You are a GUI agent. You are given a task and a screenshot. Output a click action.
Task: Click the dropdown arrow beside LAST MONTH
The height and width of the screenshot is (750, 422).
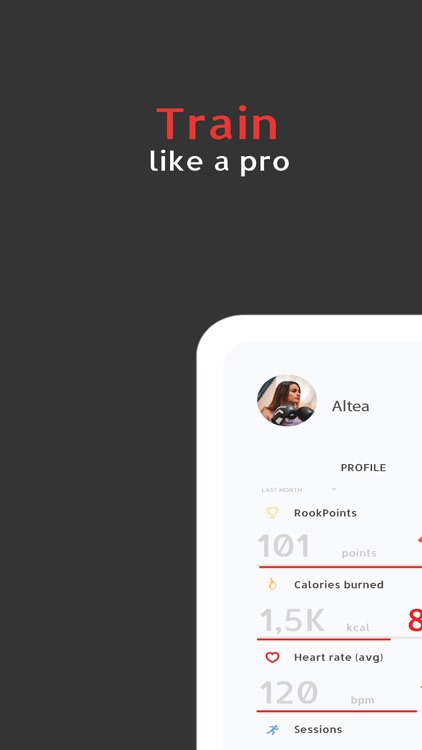point(334,490)
